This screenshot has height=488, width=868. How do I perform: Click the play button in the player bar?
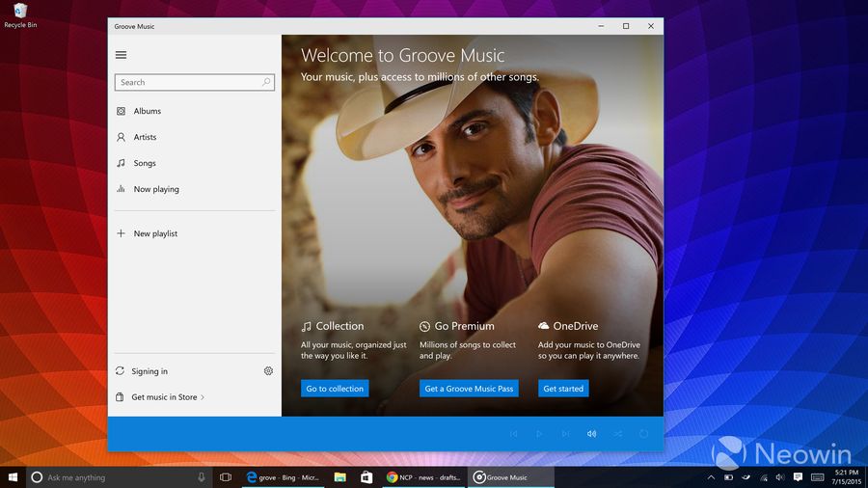tap(539, 434)
